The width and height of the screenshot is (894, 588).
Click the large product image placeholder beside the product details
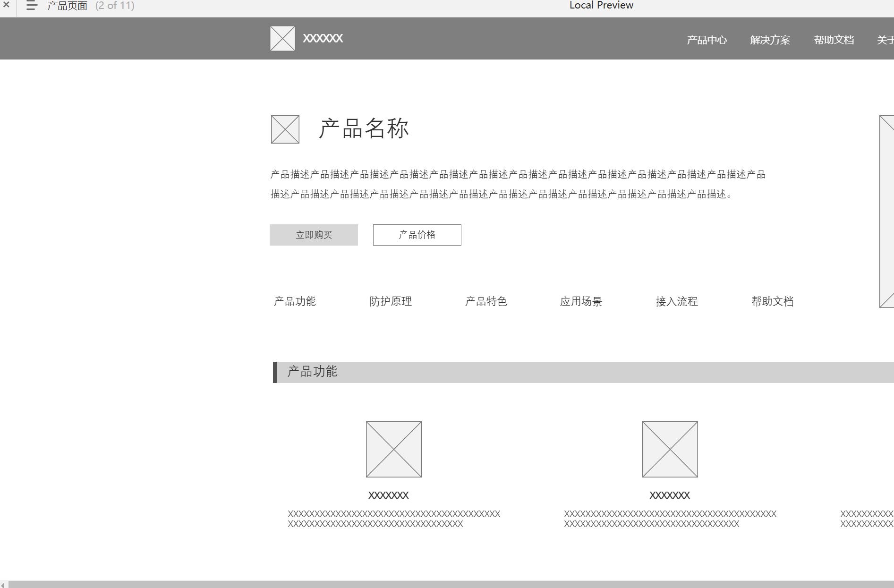click(886, 211)
